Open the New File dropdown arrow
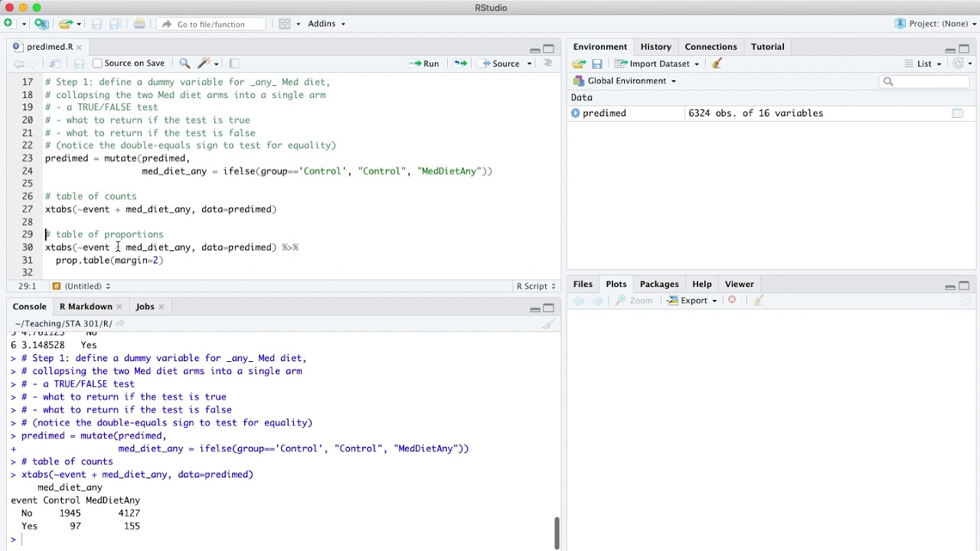 pyautogui.click(x=24, y=24)
